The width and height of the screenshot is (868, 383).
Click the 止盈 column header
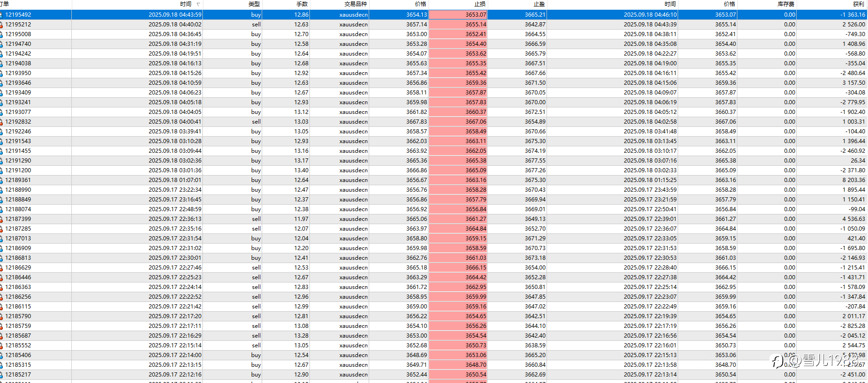point(539,4)
